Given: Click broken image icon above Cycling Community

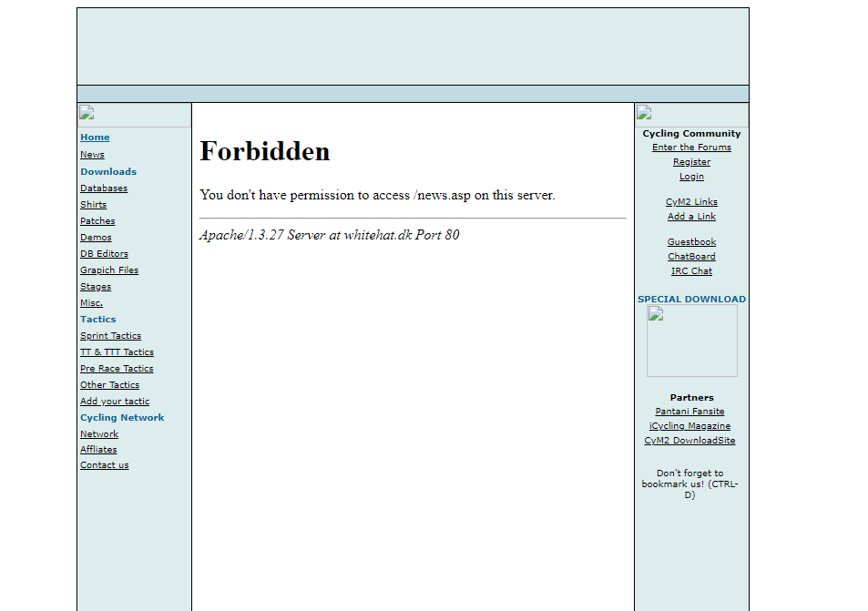Looking at the screenshot, I should (644, 113).
